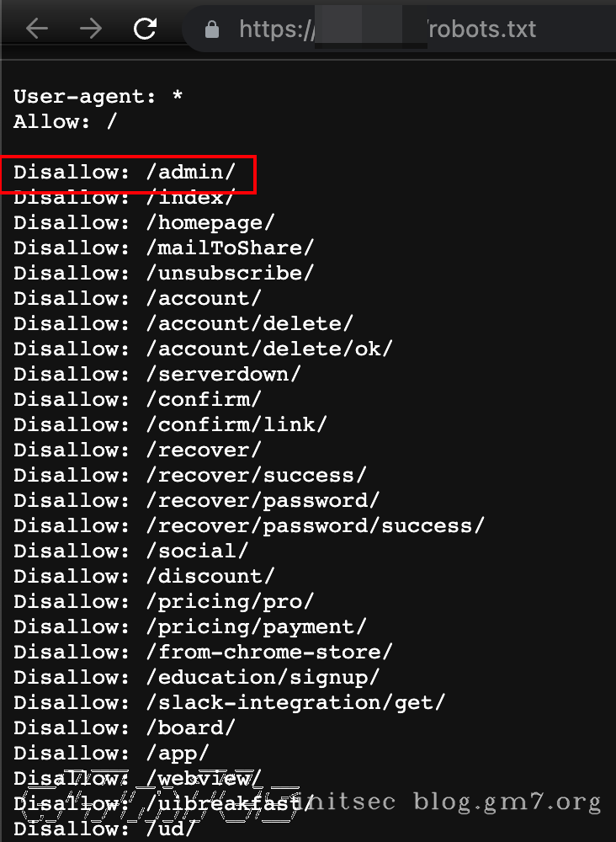
Task: Click the Disallow: /social/ entry
Action: tap(130, 552)
